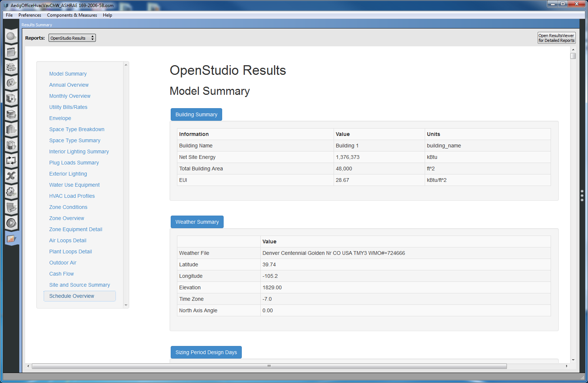Open the Reports dropdown showing OpenStudio Results
This screenshot has width=588, height=383.
tap(72, 38)
